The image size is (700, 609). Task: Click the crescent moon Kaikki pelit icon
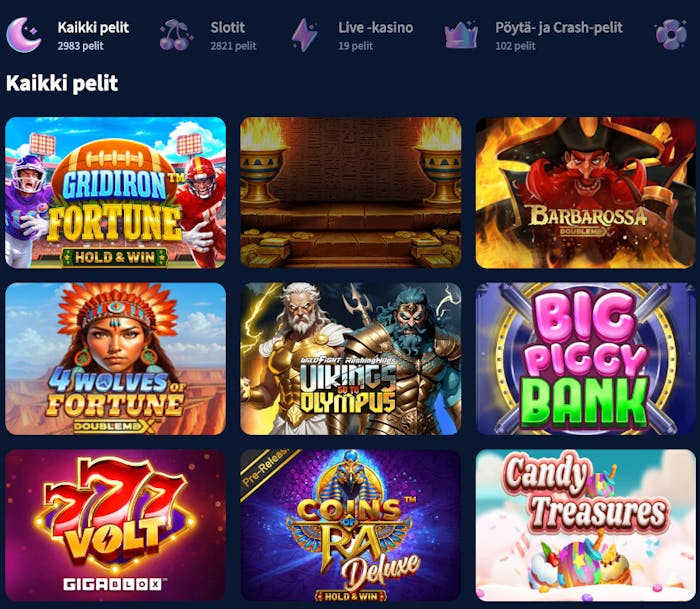(24, 35)
